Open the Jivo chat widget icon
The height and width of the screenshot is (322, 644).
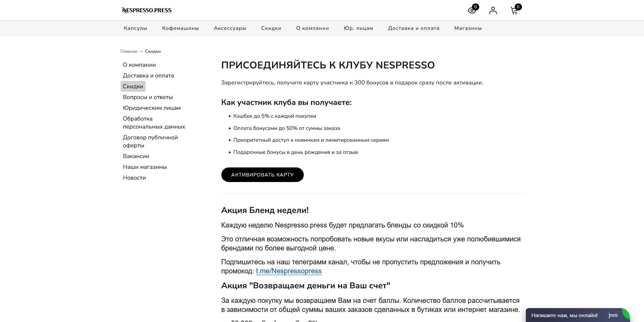click(x=613, y=315)
